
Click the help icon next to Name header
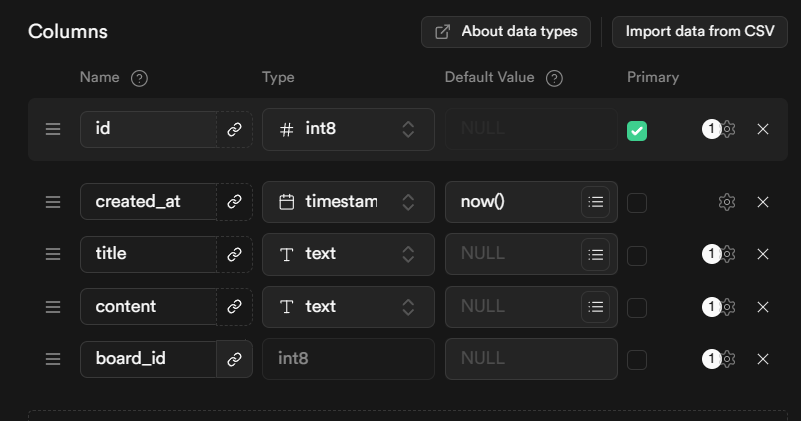tap(140, 78)
